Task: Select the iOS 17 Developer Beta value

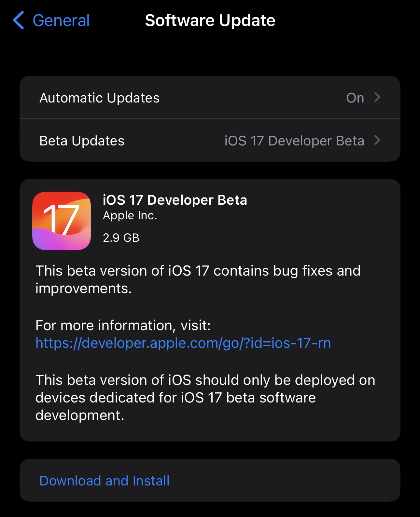Action: 294,141
